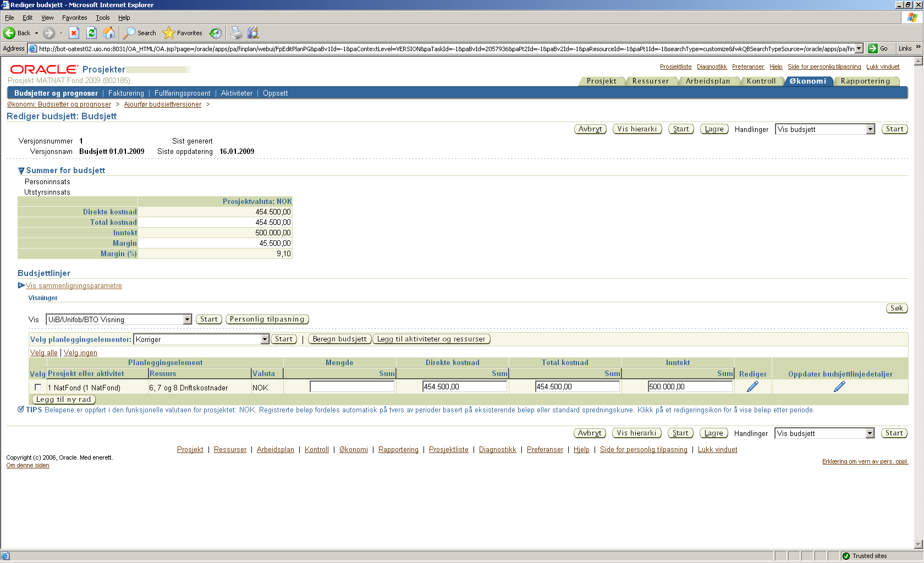
Task: Click the browser Forward arrow
Action: tap(49, 33)
